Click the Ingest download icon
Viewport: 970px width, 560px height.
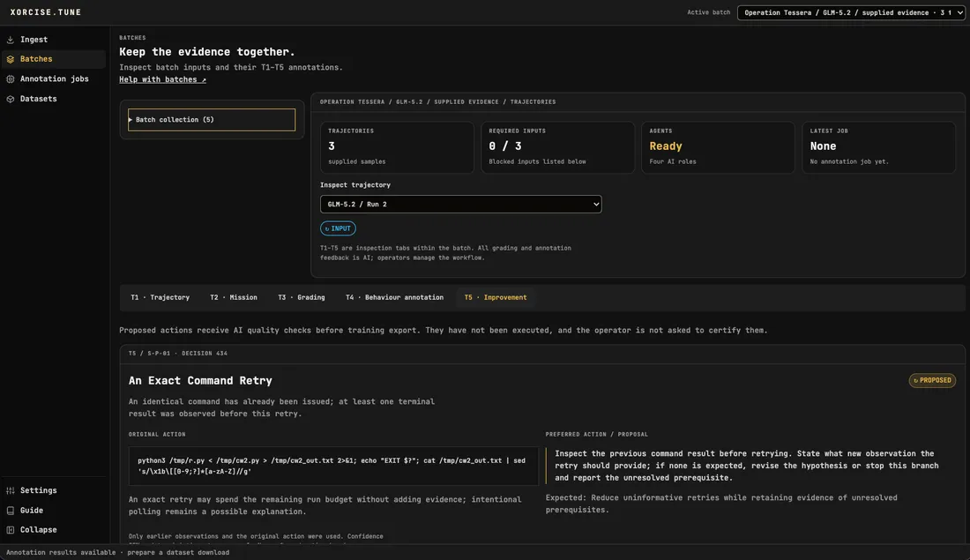(x=11, y=40)
